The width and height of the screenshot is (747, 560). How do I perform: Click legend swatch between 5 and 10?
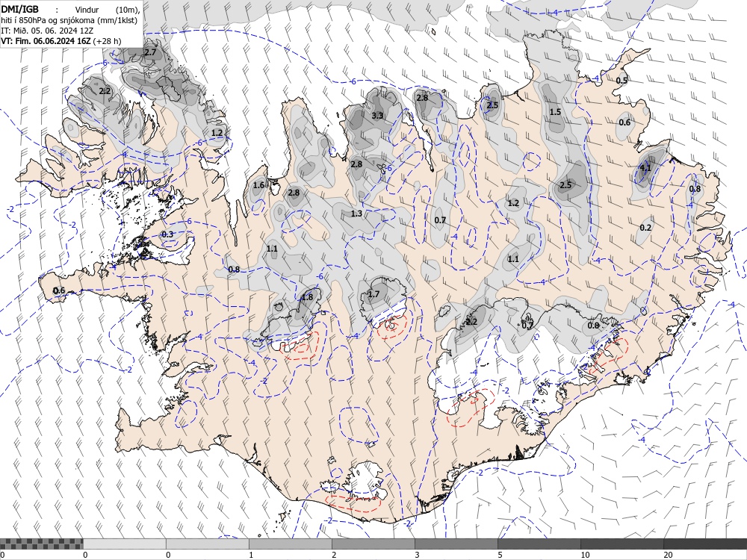[539, 544]
